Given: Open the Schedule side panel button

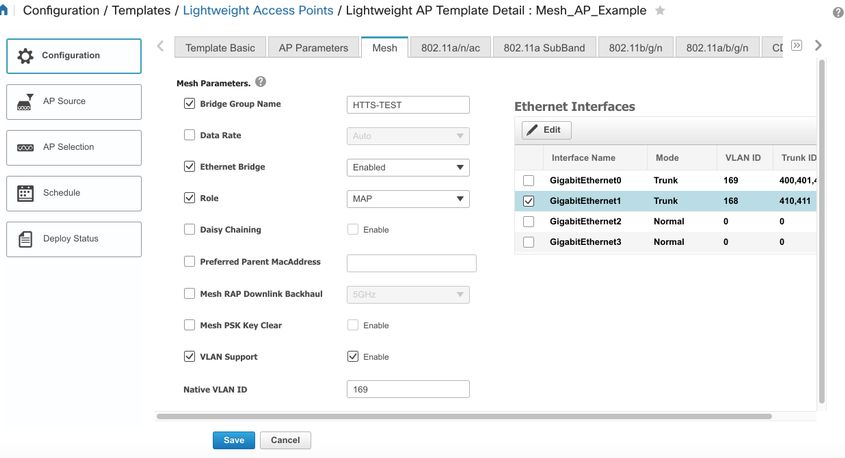Looking at the screenshot, I should point(74,193).
